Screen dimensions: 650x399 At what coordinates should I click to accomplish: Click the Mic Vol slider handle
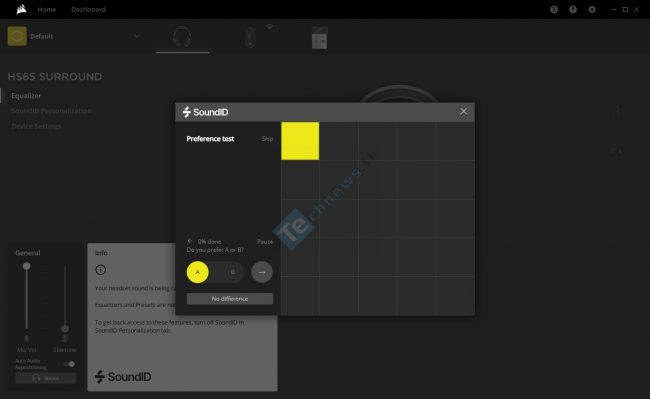coord(27,266)
